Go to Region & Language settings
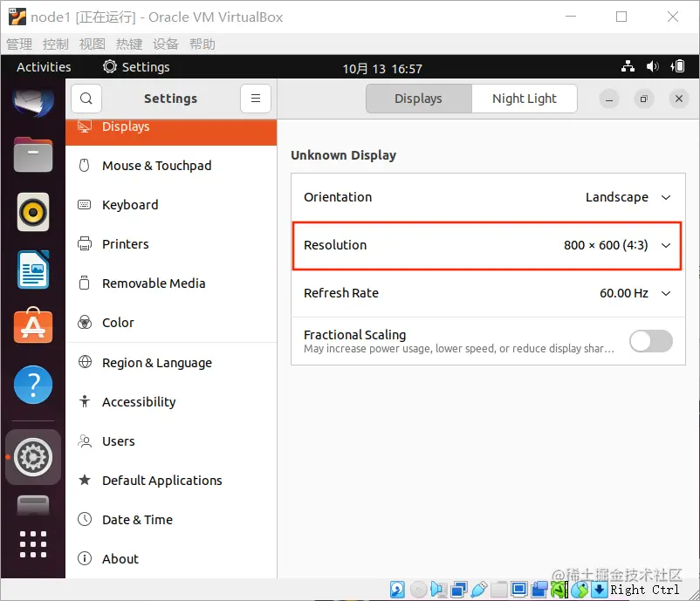Image resolution: width=700 pixels, height=601 pixels. coord(171,363)
